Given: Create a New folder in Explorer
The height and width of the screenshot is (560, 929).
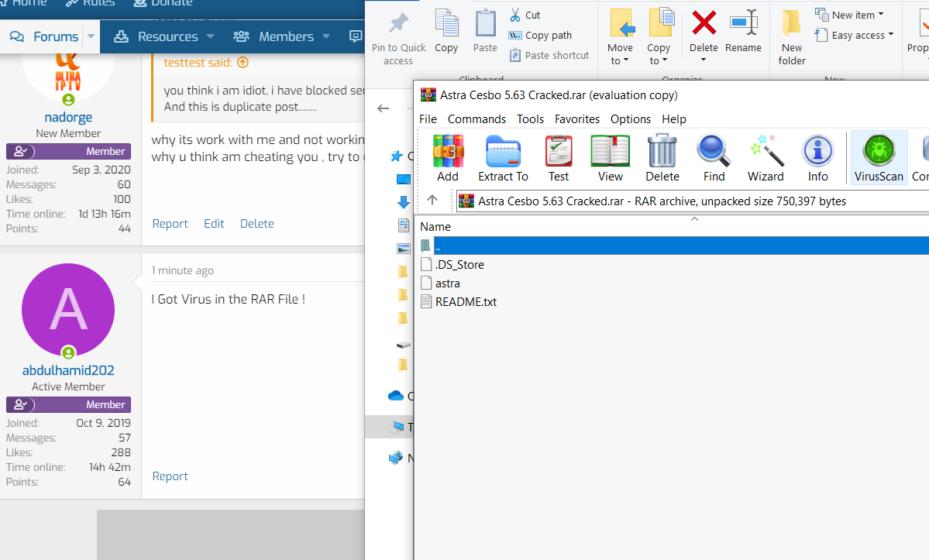Looking at the screenshot, I should (x=792, y=38).
